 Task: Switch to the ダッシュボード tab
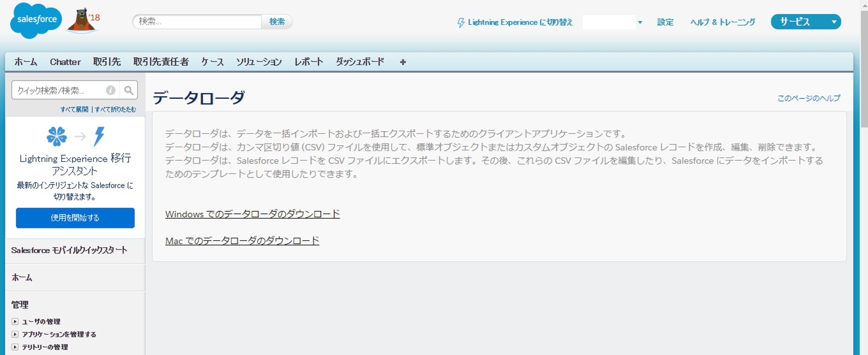coord(360,62)
